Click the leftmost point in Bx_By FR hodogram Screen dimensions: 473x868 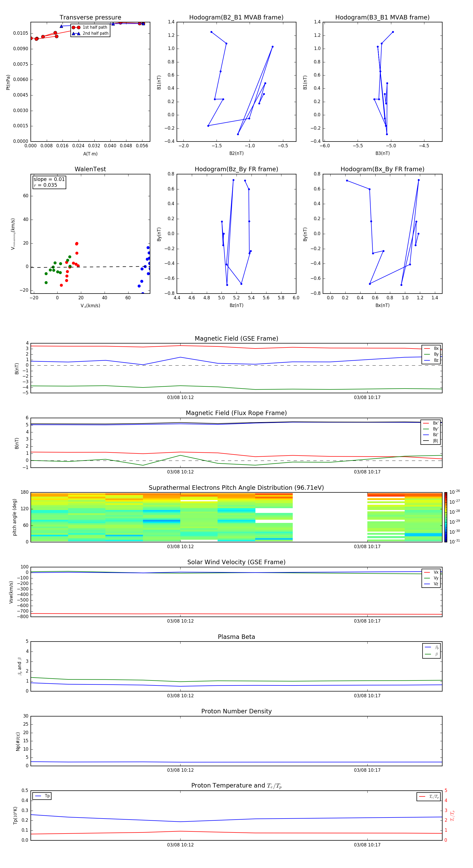click(x=347, y=181)
